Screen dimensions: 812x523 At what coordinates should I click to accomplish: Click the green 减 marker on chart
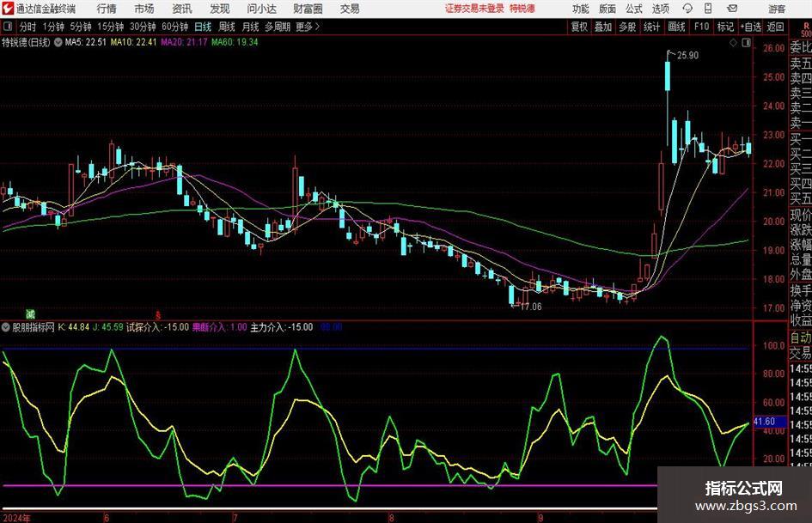(x=30, y=313)
